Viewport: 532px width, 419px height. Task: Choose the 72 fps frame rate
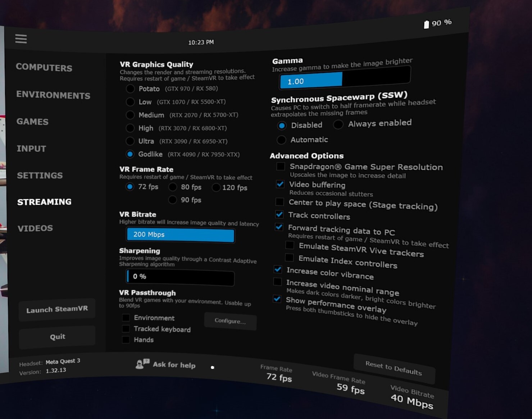pyautogui.click(x=130, y=187)
